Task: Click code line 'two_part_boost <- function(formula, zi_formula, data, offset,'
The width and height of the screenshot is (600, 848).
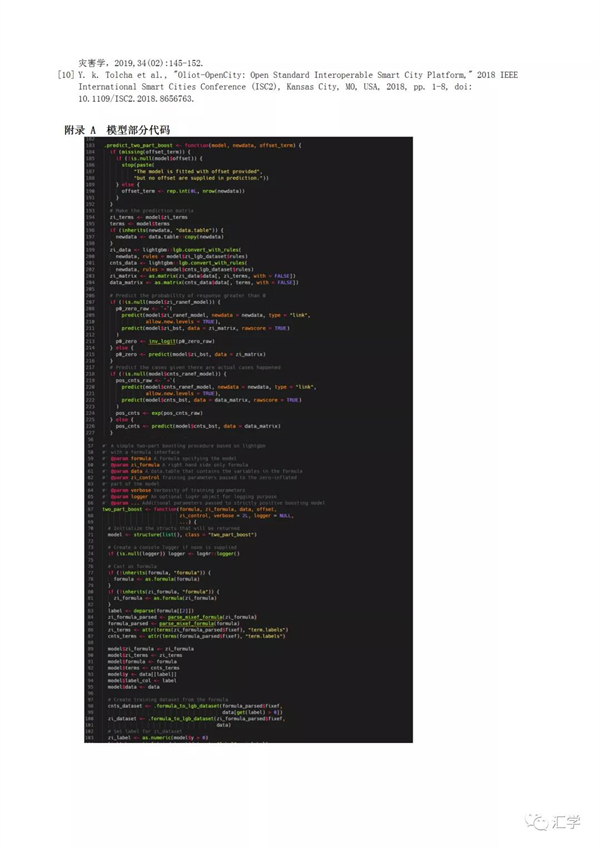Action: [x=189, y=509]
